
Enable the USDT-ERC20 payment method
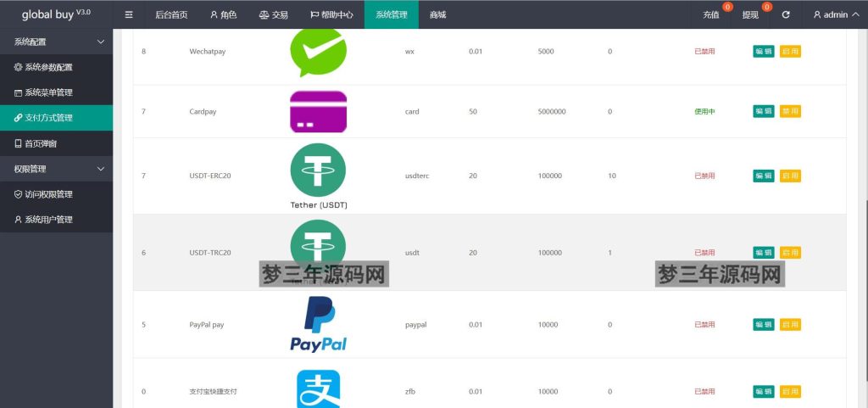tap(790, 176)
